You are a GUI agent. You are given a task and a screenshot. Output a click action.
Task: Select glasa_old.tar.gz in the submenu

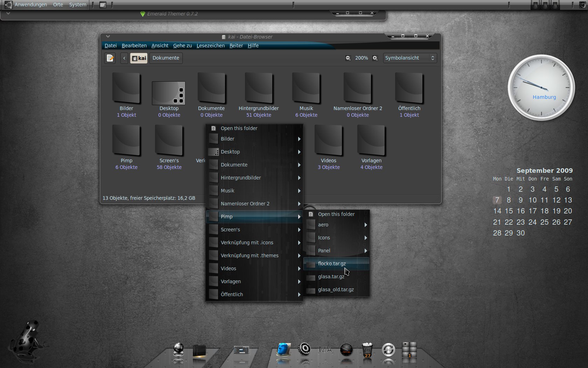tap(336, 289)
